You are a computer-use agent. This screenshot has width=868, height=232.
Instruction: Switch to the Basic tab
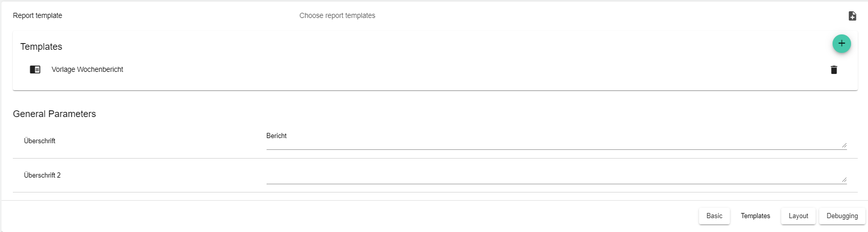point(714,216)
